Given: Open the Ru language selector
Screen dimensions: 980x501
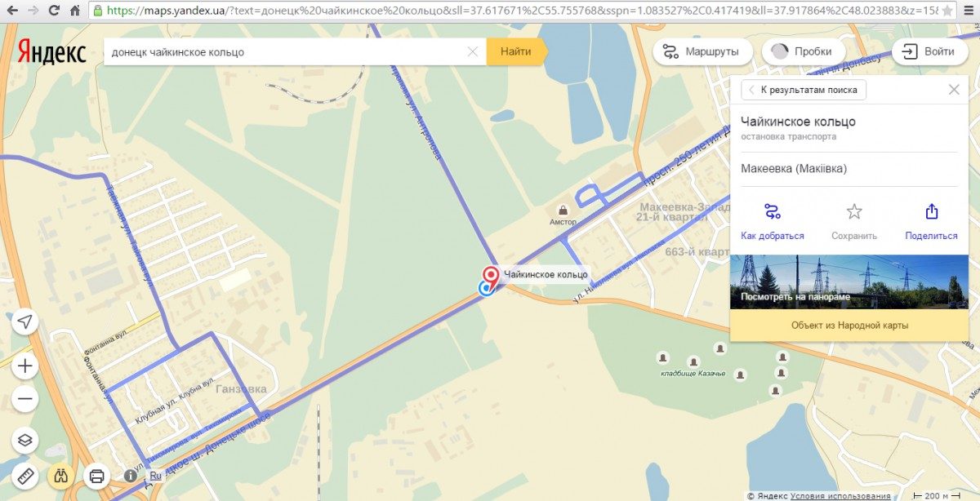Looking at the screenshot, I should [155, 475].
